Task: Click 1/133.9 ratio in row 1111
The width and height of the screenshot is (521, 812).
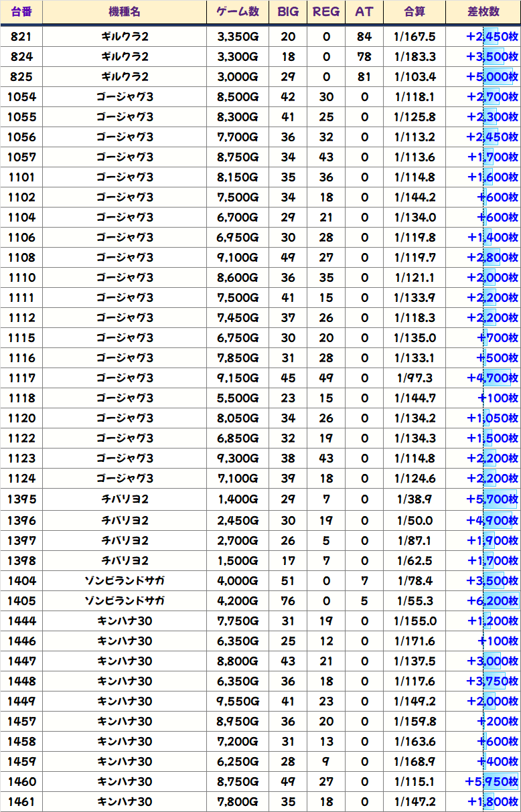Action: pyautogui.click(x=415, y=298)
